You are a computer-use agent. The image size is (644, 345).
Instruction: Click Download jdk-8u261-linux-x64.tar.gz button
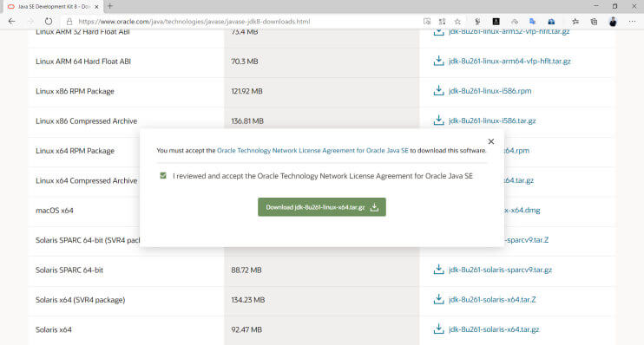(x=322, y=207)
